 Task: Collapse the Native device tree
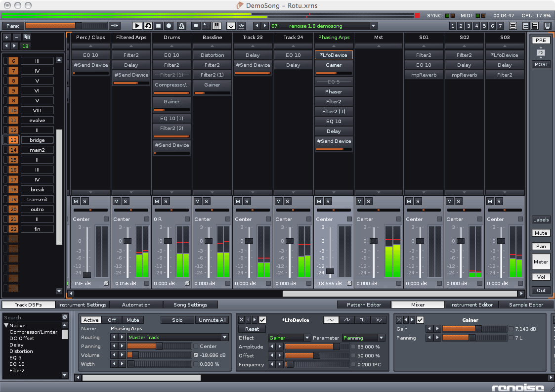(x=6, y=325)
